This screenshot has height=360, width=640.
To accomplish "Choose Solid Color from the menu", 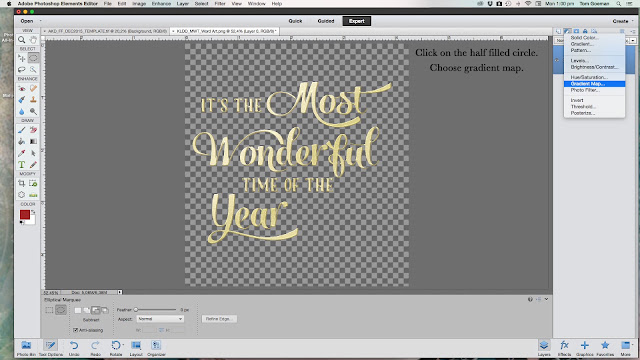I will tap(594, 38).
